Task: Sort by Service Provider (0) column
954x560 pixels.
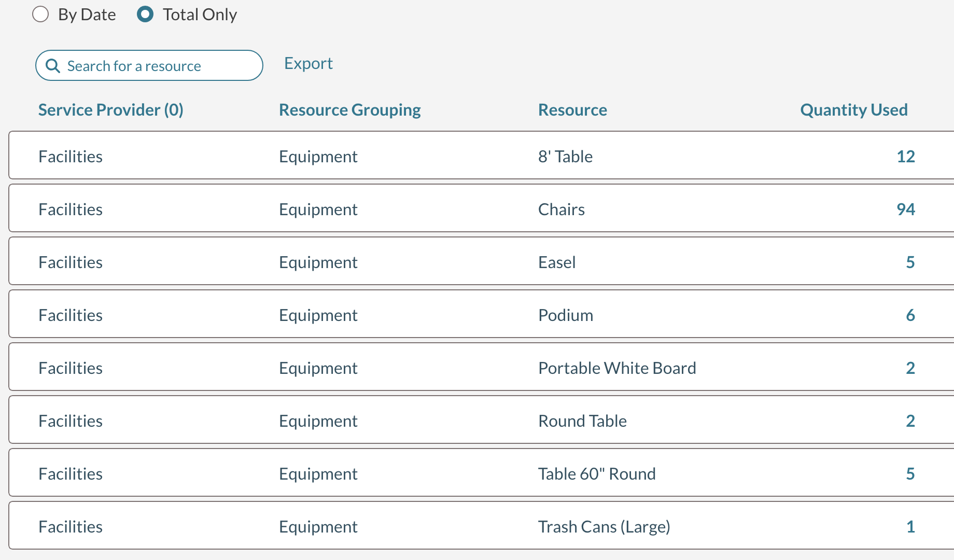Action: [111, 110]
